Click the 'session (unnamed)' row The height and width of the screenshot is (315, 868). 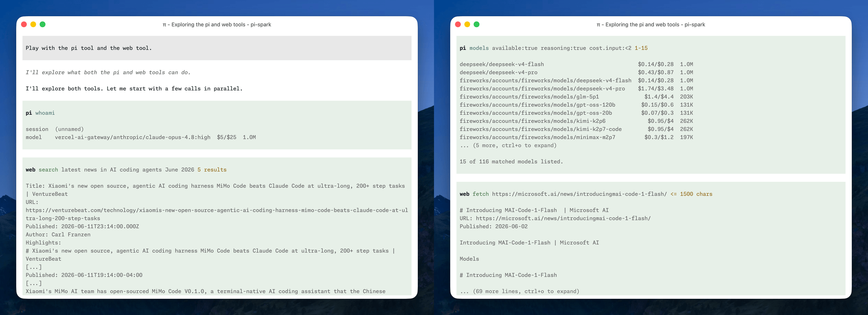point(55,129)
